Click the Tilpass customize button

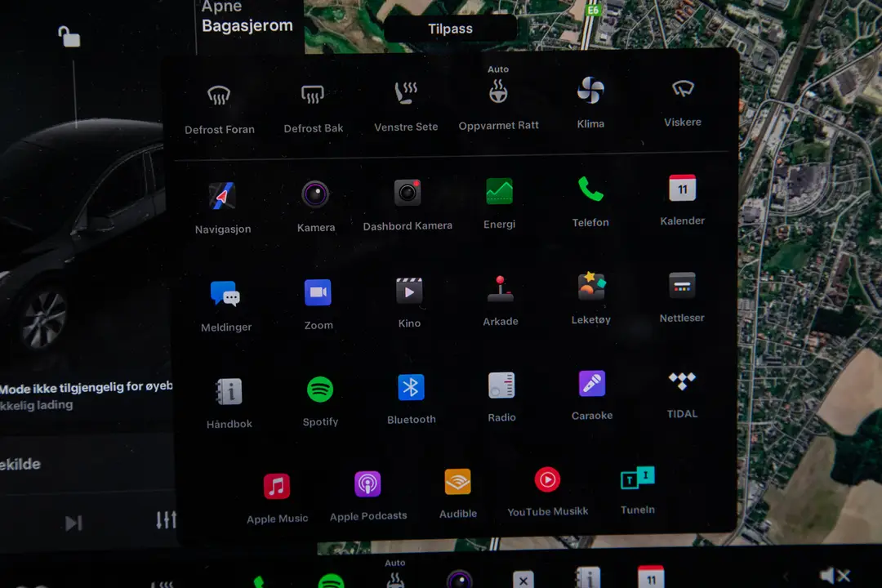point(450,28)
